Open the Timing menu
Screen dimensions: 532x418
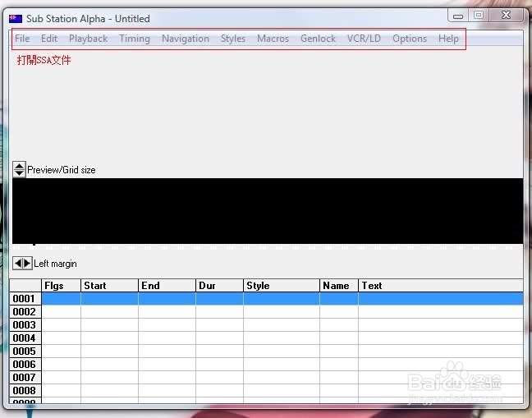point(135,39)
